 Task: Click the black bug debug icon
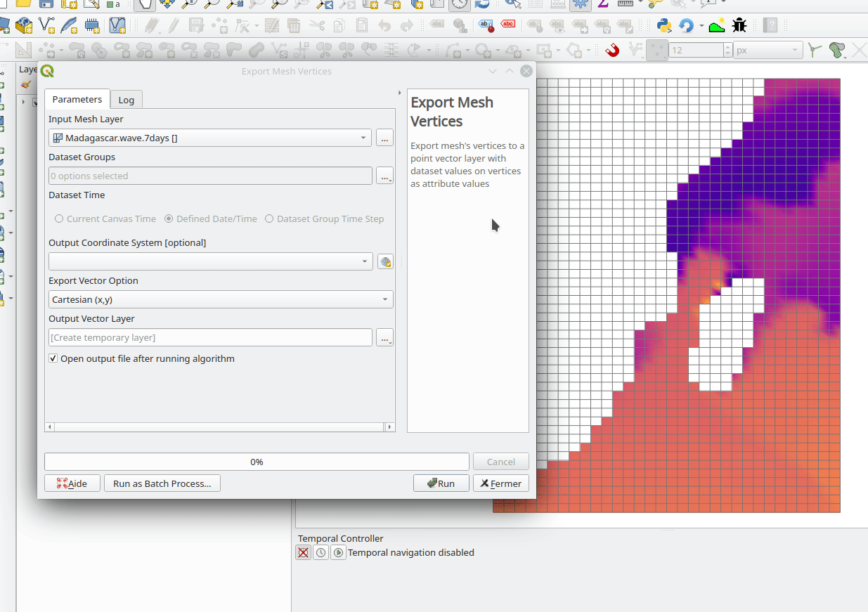click(739, 26)
